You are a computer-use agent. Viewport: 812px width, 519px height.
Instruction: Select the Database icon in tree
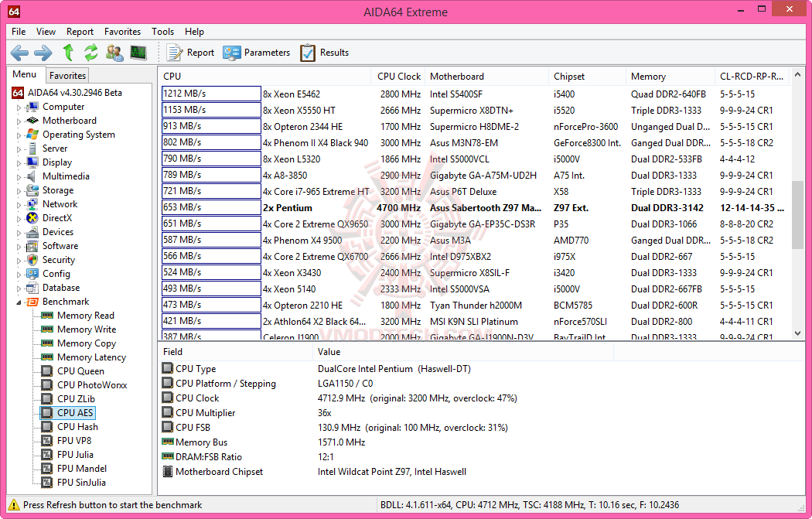coord(32,288)
